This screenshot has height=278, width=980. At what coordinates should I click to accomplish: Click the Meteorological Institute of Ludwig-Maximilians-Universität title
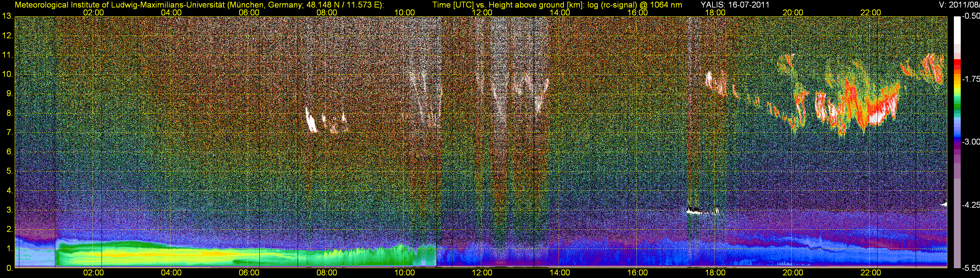tap(120, 5)
